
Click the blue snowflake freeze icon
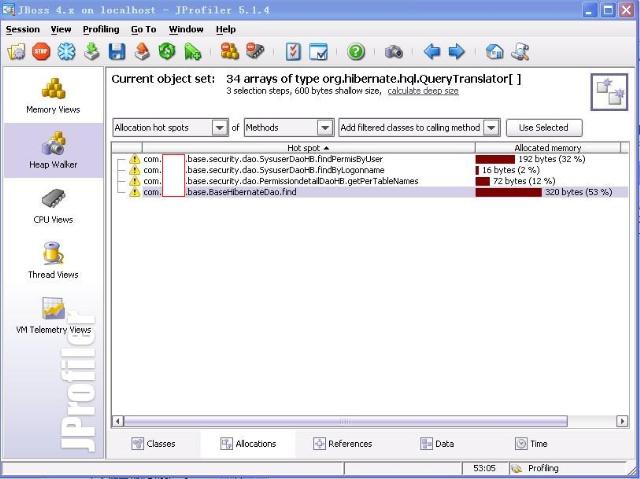pos(66,52)
